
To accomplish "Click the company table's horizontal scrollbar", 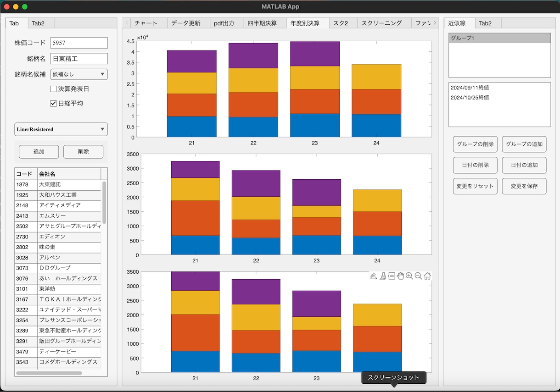I will tap(49, 373).
